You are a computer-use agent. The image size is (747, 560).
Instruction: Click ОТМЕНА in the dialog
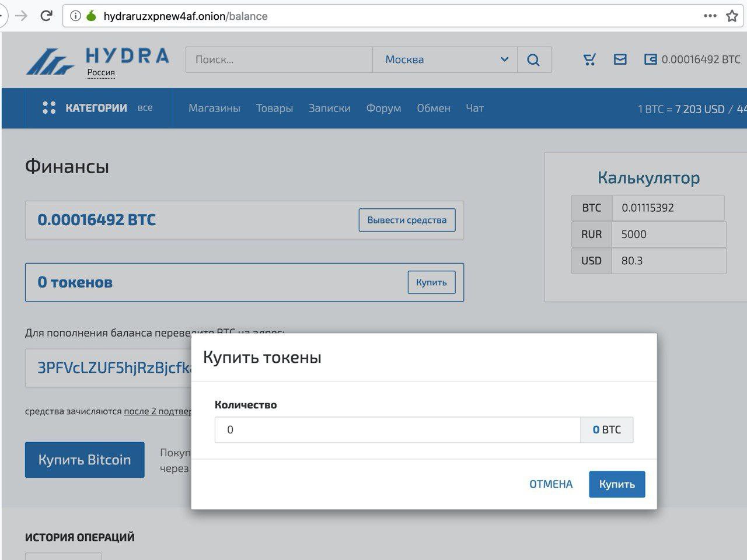[x=551, y=484]
